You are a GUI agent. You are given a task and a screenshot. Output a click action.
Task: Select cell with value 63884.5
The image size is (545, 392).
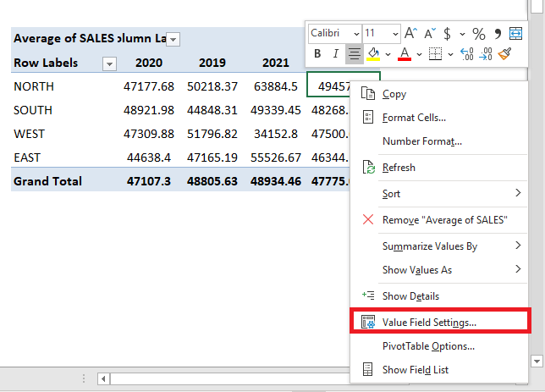pyautogui.click(x=276, y=86)
